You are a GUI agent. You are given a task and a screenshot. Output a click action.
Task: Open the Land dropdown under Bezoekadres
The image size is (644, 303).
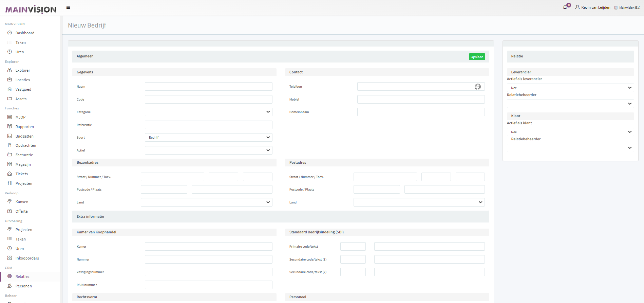206,202
